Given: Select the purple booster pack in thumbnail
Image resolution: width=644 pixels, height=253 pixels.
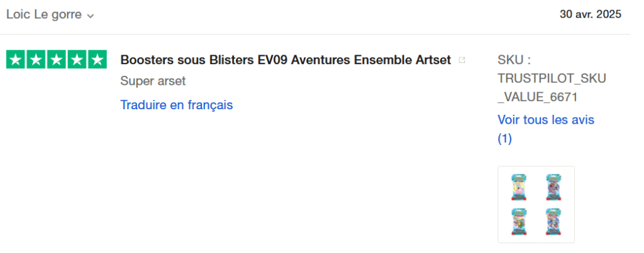Looking at the screenshot, I should tap(553, 187).
